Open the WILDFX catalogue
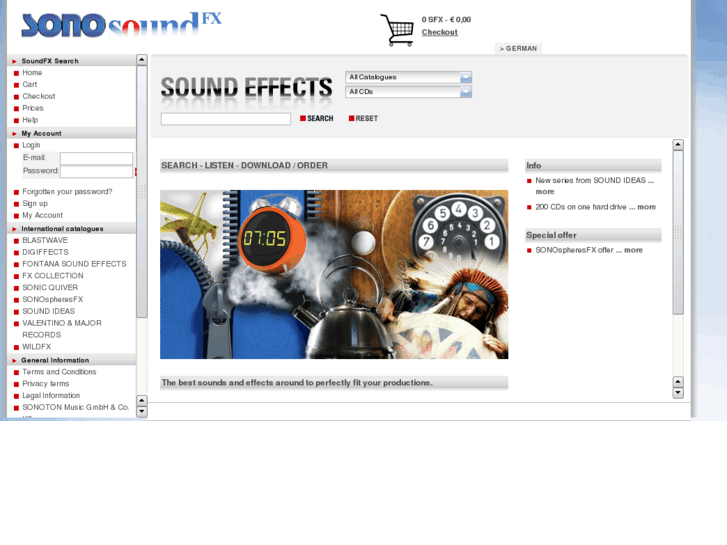The image size is (727, 545). coord(37,346)
